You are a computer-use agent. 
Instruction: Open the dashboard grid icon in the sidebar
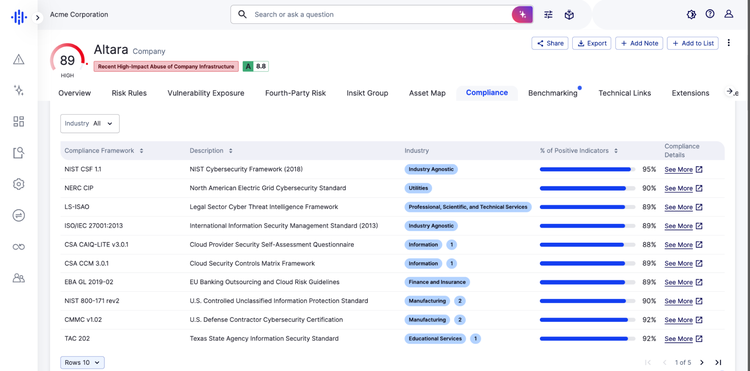pyautogui.click(x=19, y=121)
